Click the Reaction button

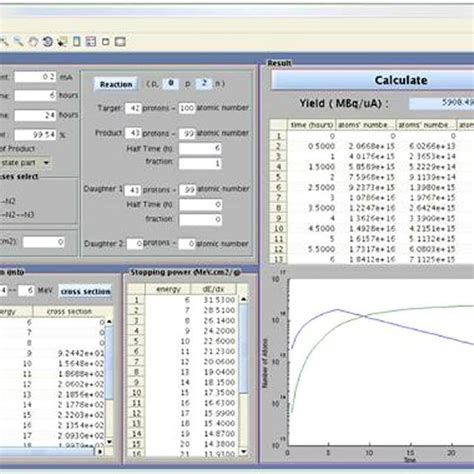click(x=116, y=84)
